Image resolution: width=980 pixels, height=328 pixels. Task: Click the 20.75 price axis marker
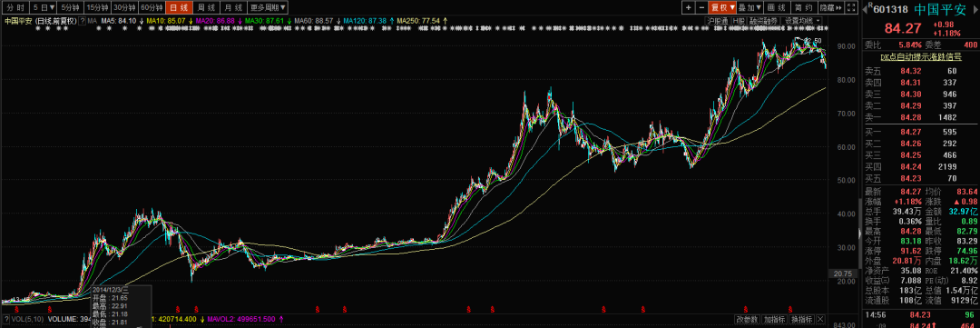[x=843, y=273]
